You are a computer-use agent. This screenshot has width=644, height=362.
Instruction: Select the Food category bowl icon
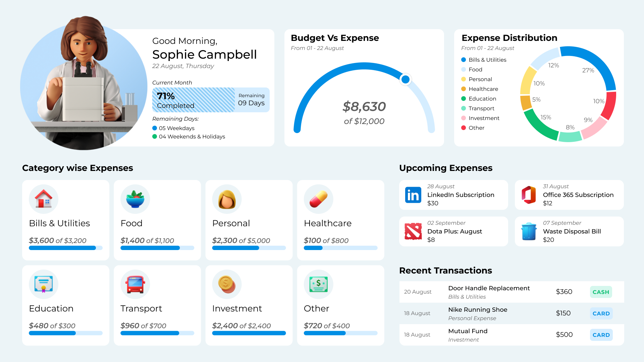[135, 199]
